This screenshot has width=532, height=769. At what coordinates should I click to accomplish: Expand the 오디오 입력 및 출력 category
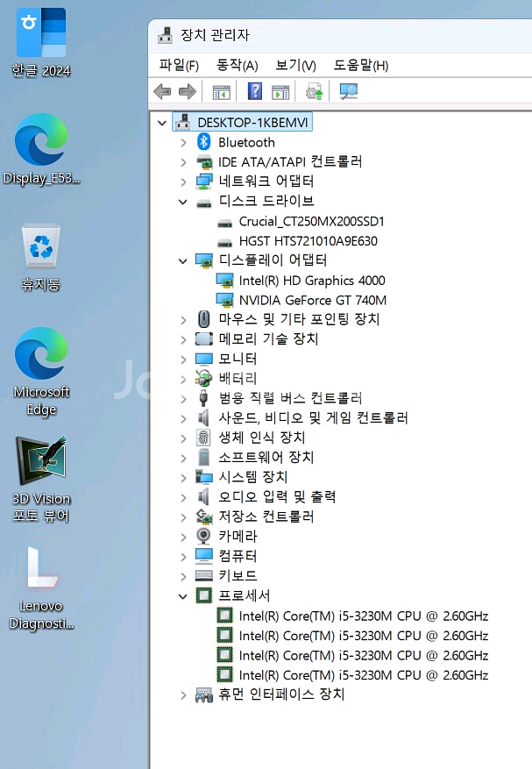click(x=183, y=498)
